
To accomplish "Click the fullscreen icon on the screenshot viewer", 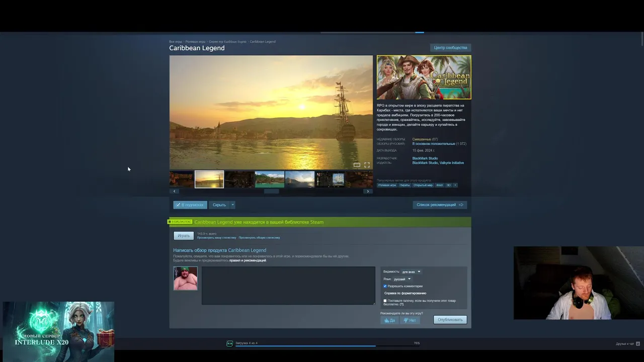I will [367, 165].
